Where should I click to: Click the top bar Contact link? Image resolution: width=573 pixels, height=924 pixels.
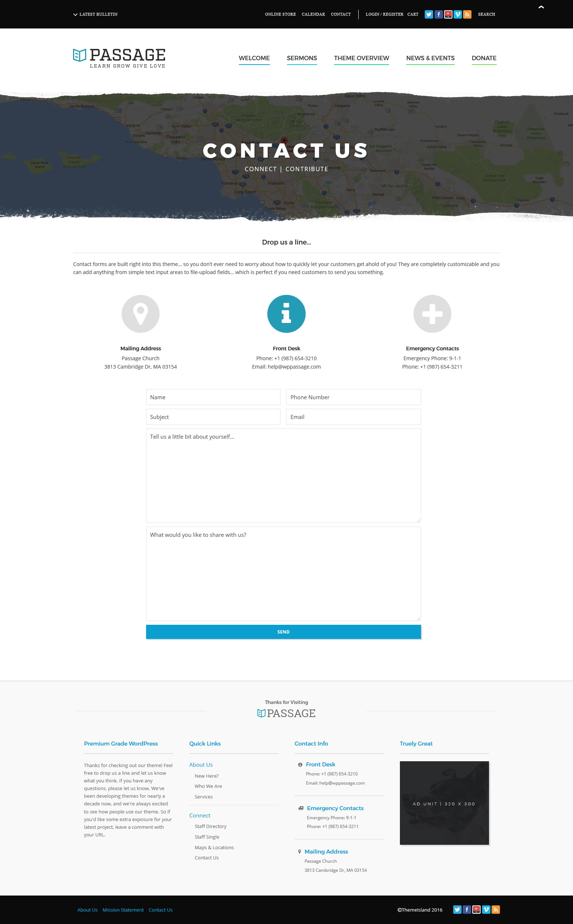[x=341, y=14]
